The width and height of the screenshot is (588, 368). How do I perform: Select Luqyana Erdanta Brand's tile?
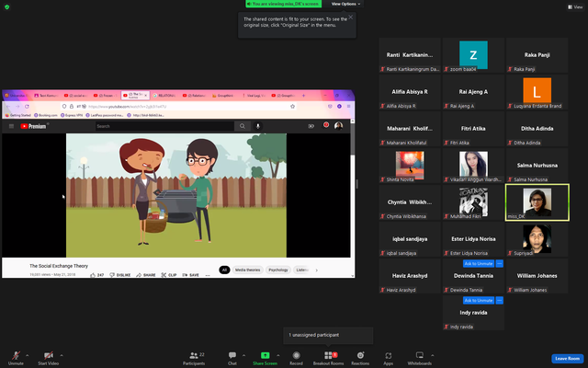537,92
